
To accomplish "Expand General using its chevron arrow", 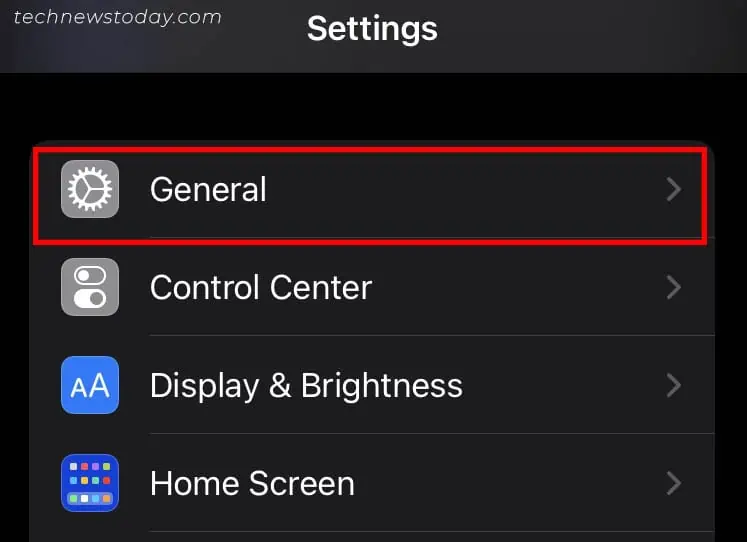I will [674, 189].
